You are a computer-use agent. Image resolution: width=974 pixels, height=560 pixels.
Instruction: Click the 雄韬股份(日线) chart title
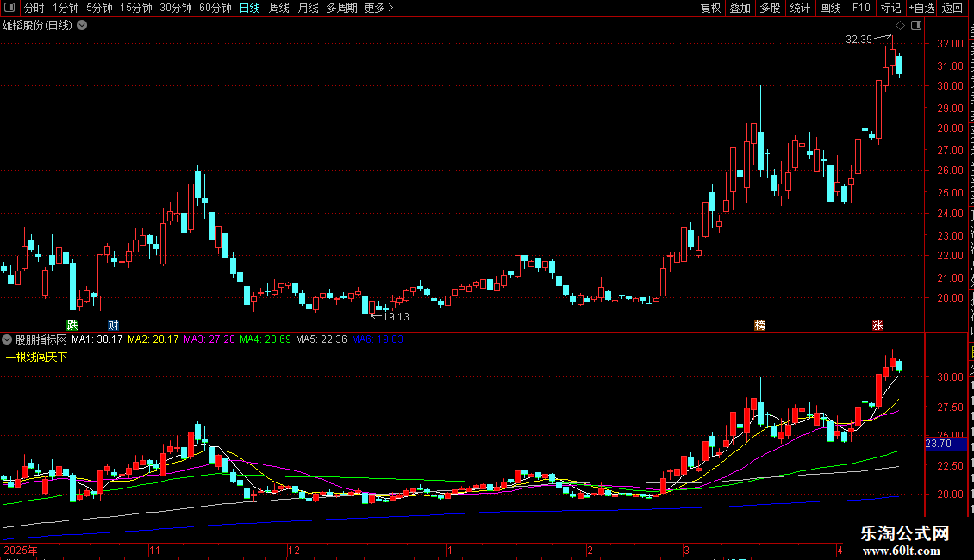(37, 26)
